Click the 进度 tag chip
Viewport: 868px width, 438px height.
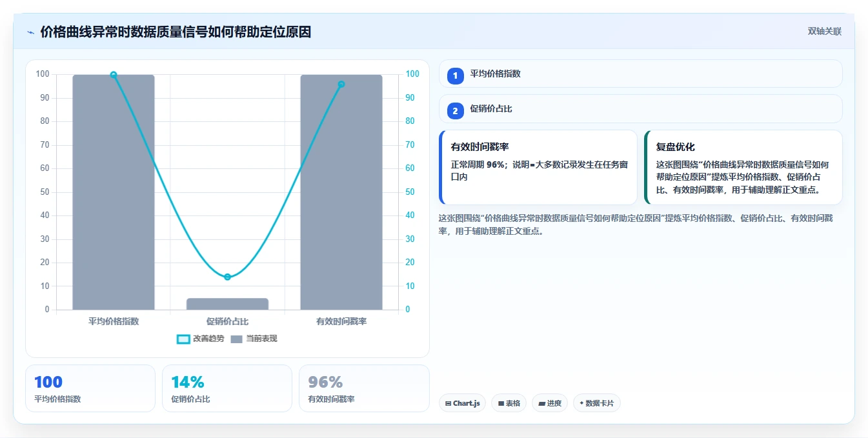(550, 403)
